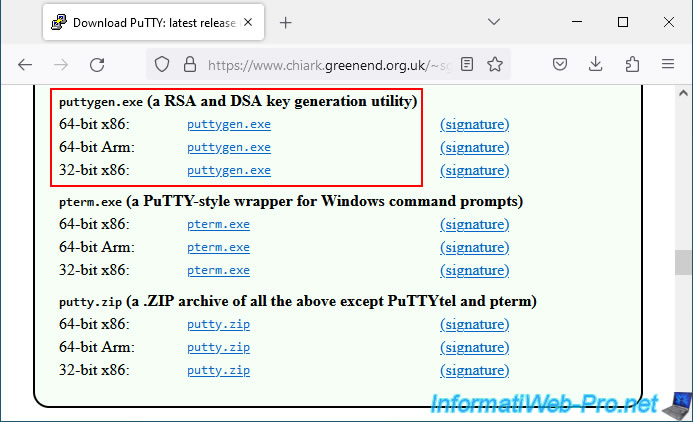Open signature for 64-bit Arm putty.zip

(x=474, y=347)
